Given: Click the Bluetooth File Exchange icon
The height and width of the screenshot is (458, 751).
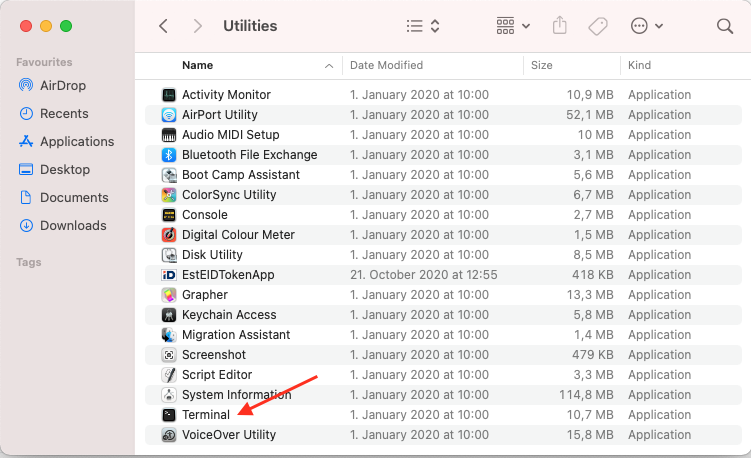Looking at the screenshot, I should (x=169, y=155).
